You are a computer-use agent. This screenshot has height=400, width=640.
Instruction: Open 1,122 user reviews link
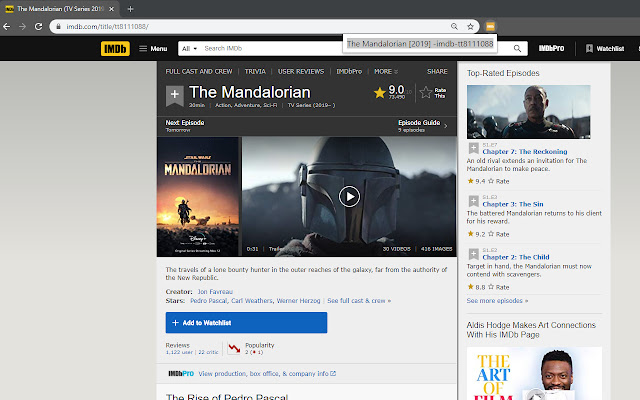tap(179, 352)
